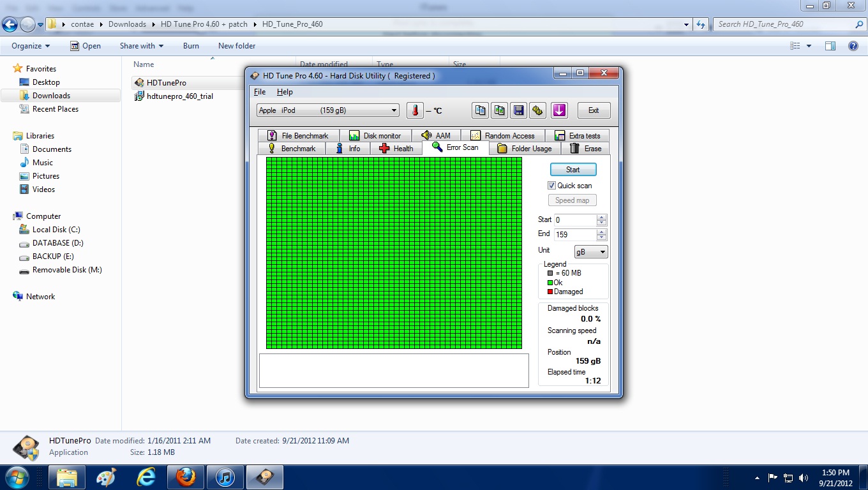The image size is (868, 490).
Task: Click the copy text to clipboard icon
Action: pyautogui.click(x=480, y=110)
